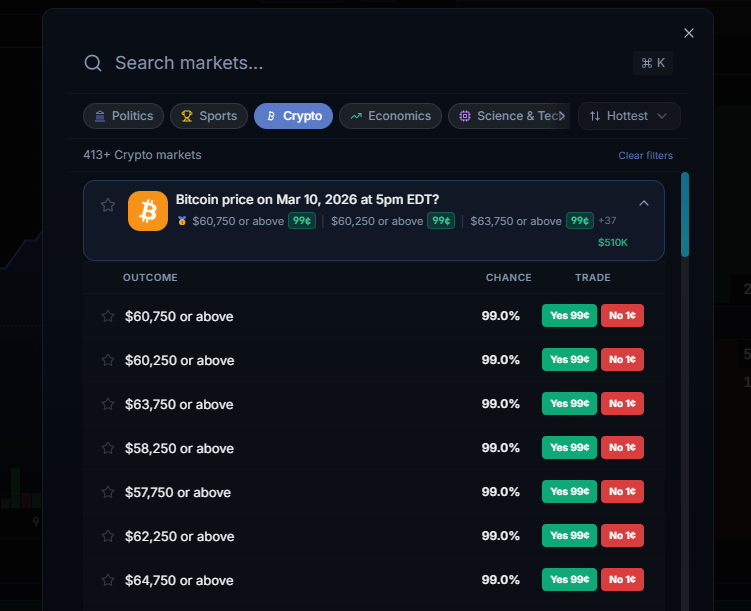The height and width of the screenshot is (611, 751).
Task: Star the $62,250 or above outcome
Action: tap(108, 536)
